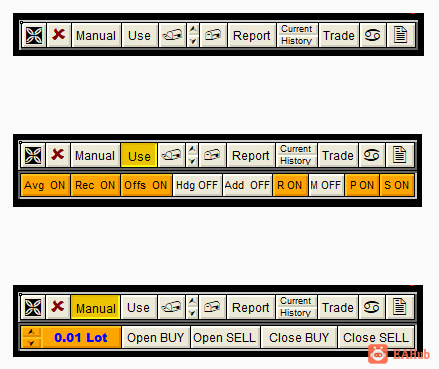The image size is (439, 369).
Task: Enable the Hdg OFF toggle
Action: click(197, 185)
